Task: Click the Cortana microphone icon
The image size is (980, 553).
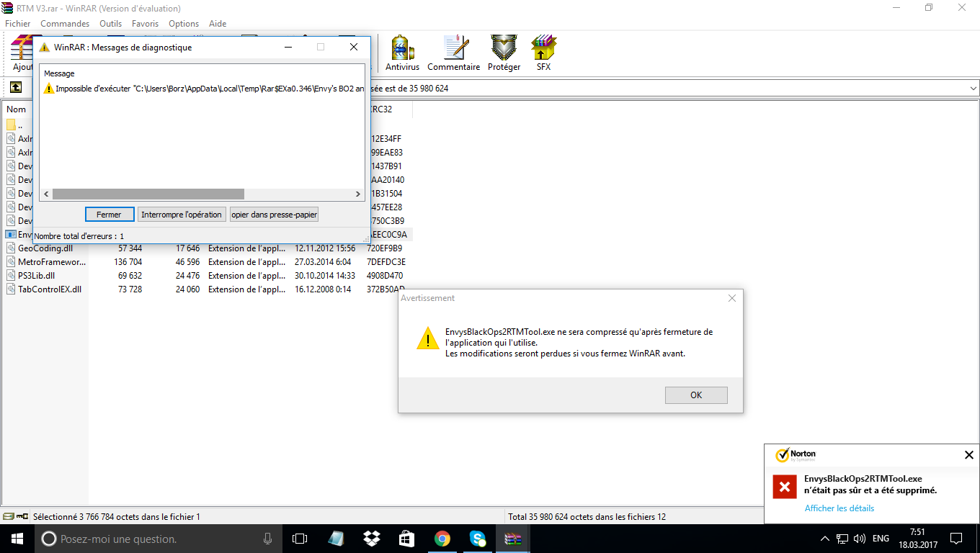Action: tap(268, 539)
